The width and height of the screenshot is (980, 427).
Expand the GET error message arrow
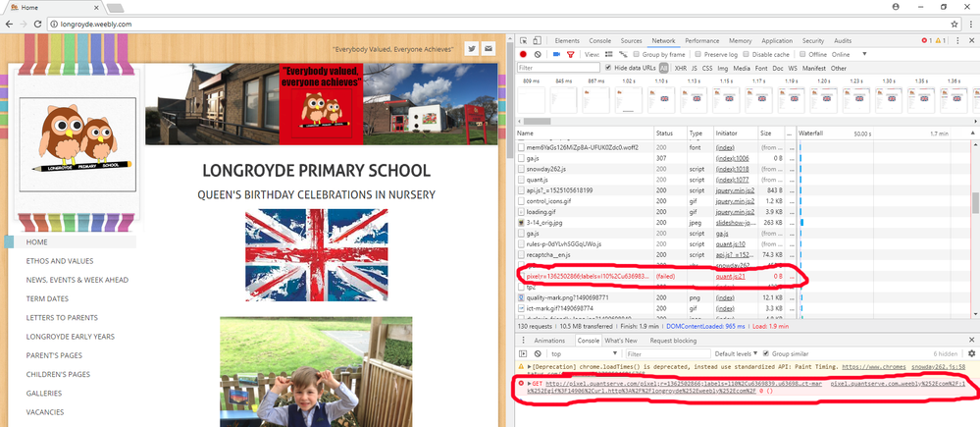(x=530, y=383)
